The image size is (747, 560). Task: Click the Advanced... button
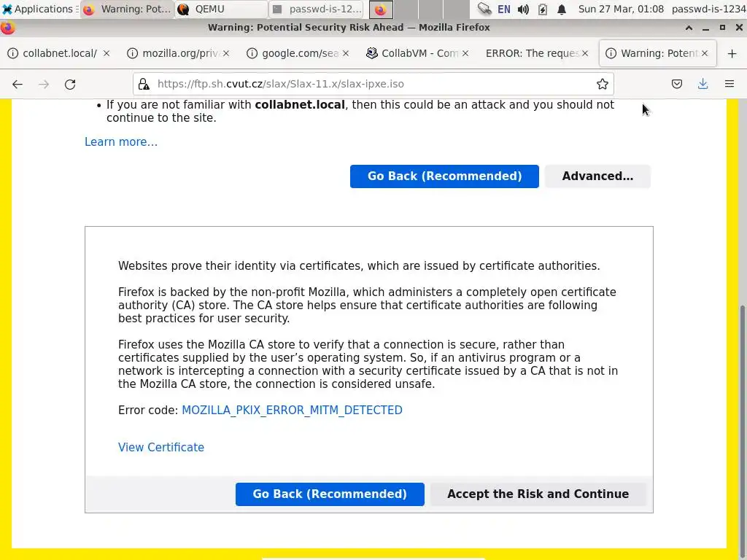[x=597, y=176]
